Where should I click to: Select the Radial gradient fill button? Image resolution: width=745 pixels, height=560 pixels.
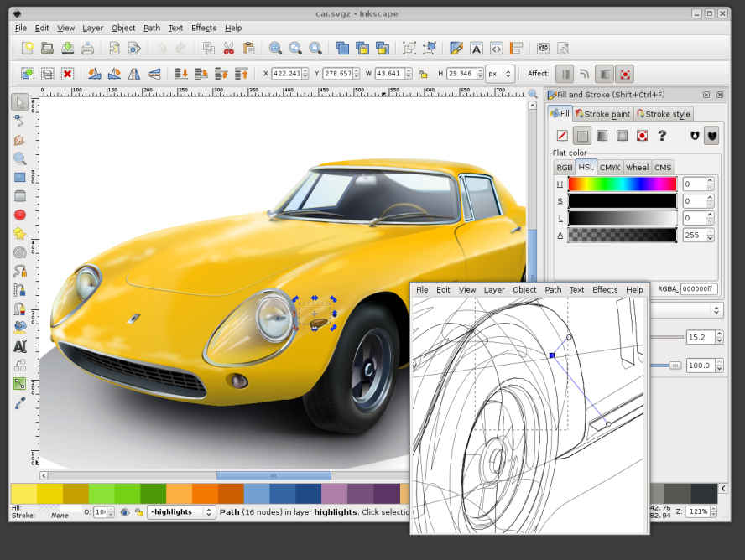[x=622, y=136]
